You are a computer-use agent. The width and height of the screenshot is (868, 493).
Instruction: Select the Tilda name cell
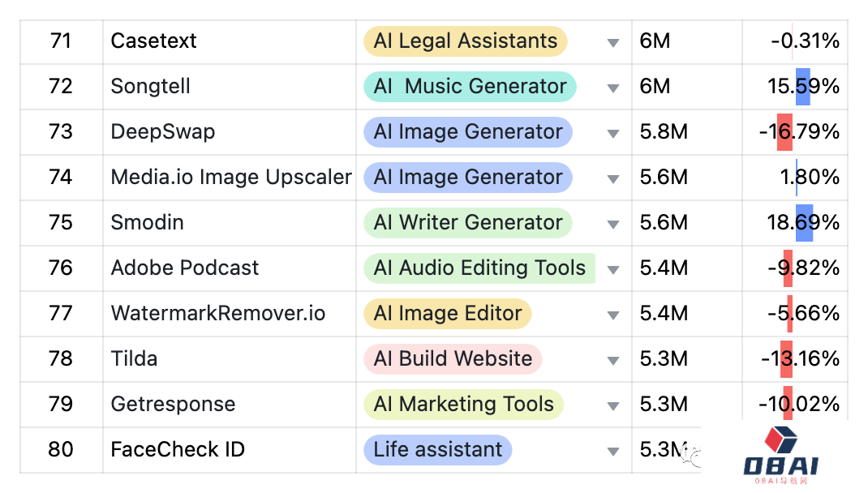click(230, 359)
